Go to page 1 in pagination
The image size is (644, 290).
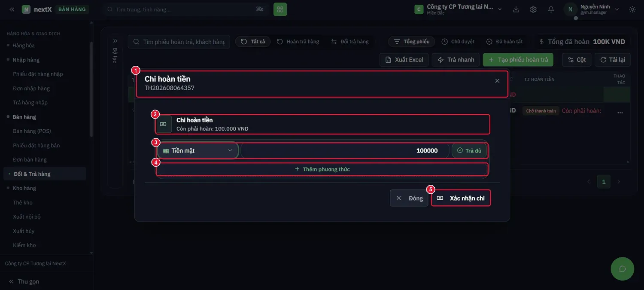604,182
